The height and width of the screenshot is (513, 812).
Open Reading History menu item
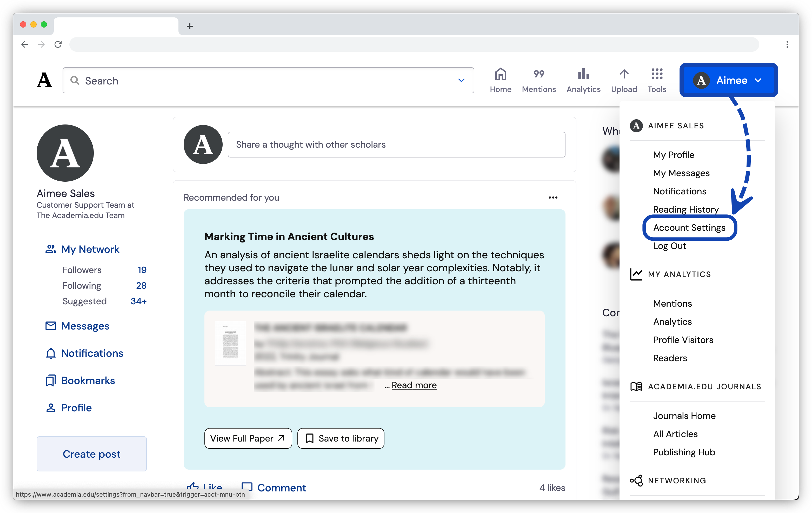pos(686,209)
